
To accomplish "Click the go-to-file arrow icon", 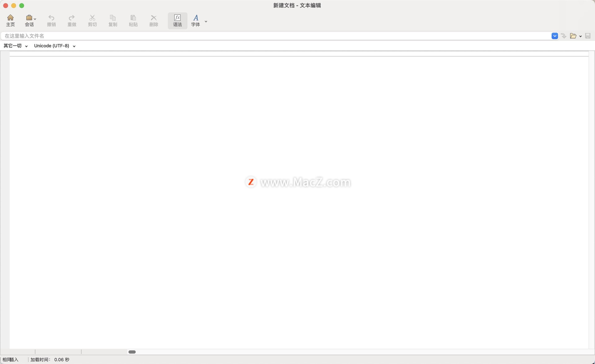I will pos(564,36).
